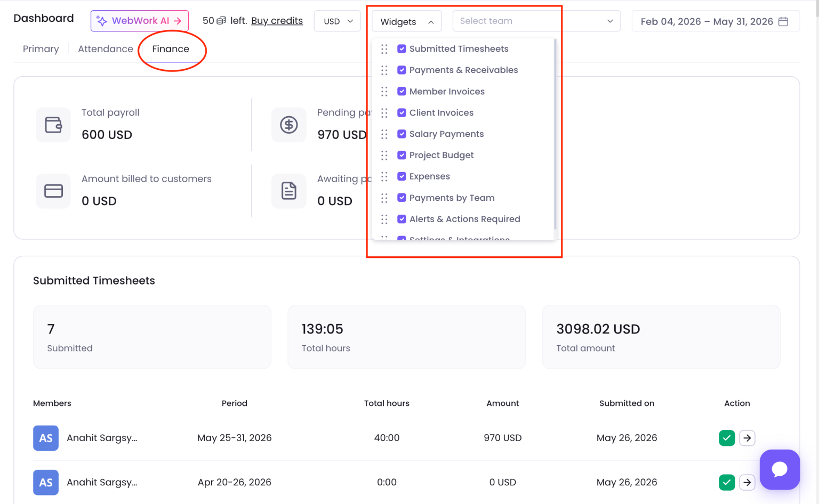Click drag handle beside Payments & Receivables
The image size is (819, 504).
click(384, 70)
